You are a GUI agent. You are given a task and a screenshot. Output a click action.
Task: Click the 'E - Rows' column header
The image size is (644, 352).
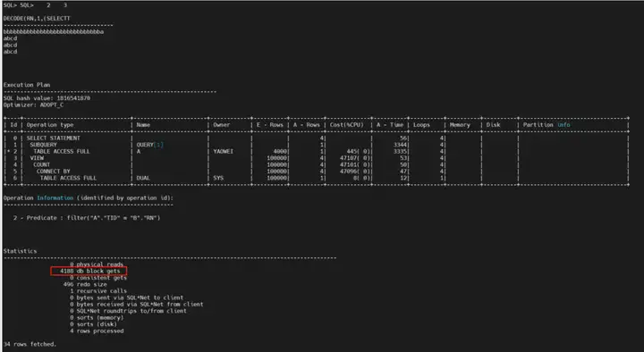click(270, 125)
